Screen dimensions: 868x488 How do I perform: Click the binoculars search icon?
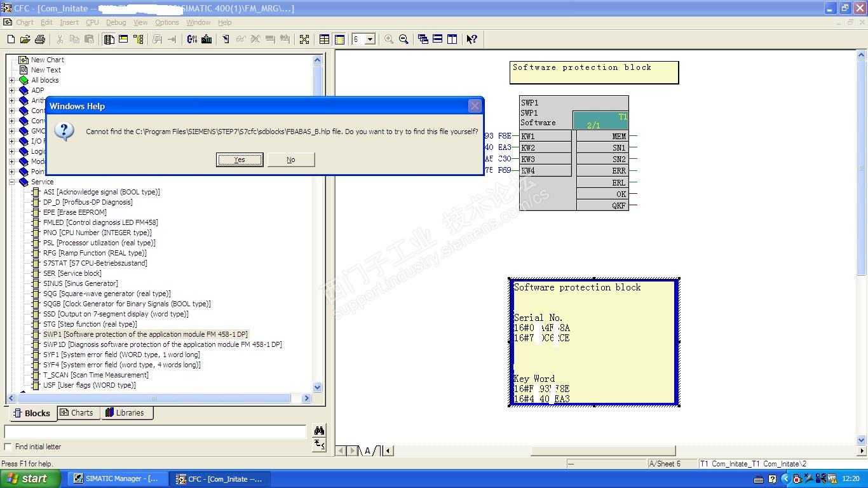(x=319, y=431)
